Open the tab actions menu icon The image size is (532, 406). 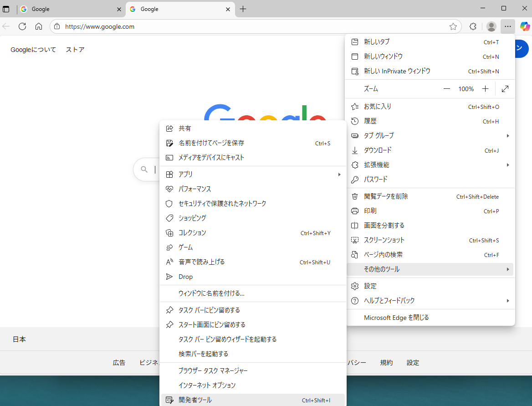point(6,9)
